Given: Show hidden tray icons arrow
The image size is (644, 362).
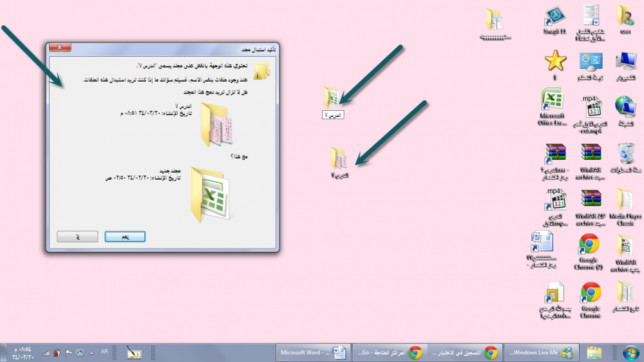Looking at the screenshot, I should tap(91, 352).
